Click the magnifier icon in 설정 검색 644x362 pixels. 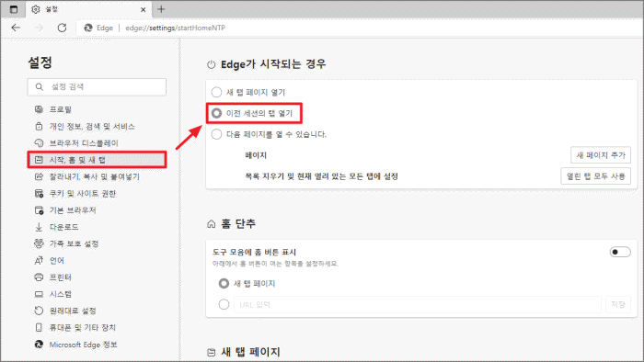click(39, 87)
